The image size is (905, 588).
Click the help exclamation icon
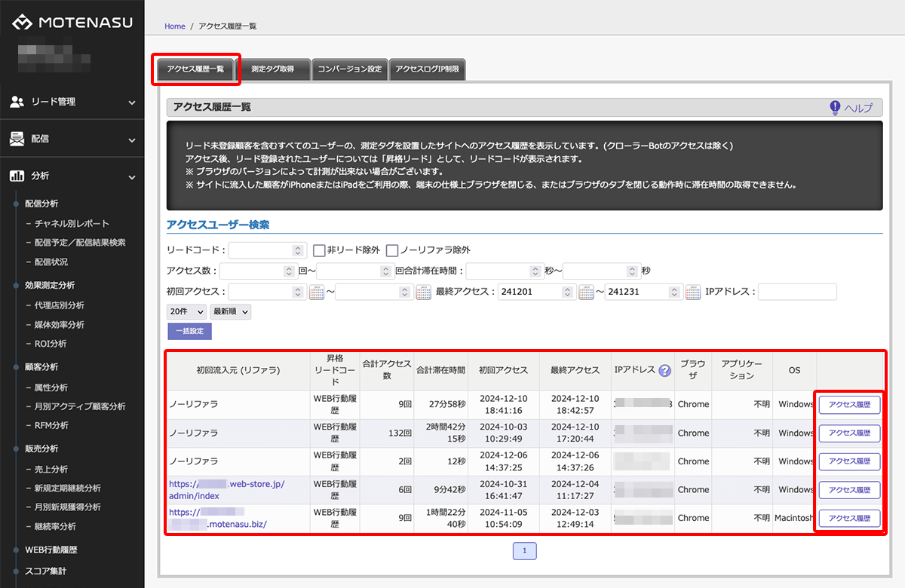(835, 108)
